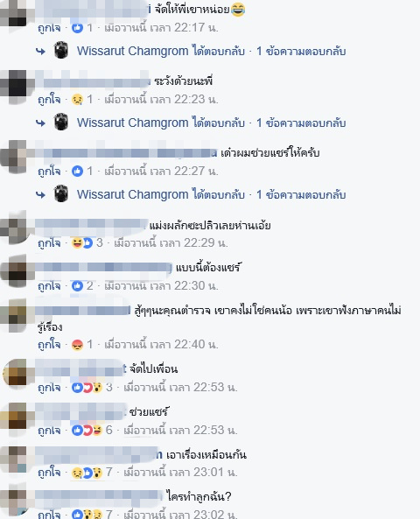Click the sad reaction icon on the 22:23 comment
420x519 pixels.
pos(77,99)
